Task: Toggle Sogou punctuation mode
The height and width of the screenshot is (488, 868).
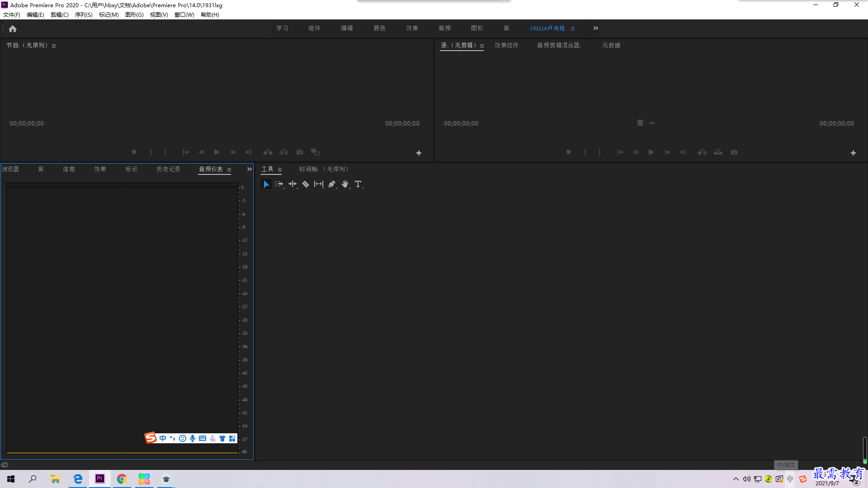Action: 173,438
